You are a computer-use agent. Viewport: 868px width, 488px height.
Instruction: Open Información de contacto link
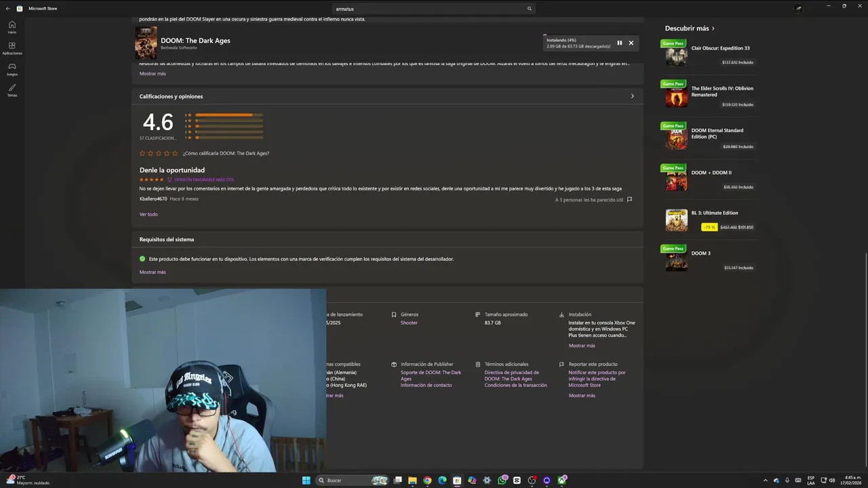pyautogui.click(x=426, y=385)
